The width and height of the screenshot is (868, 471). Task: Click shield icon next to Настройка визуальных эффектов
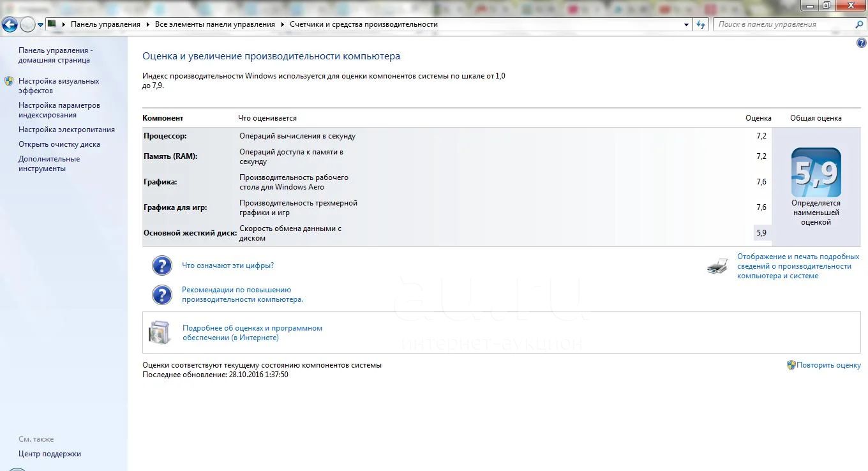point(9,81)
